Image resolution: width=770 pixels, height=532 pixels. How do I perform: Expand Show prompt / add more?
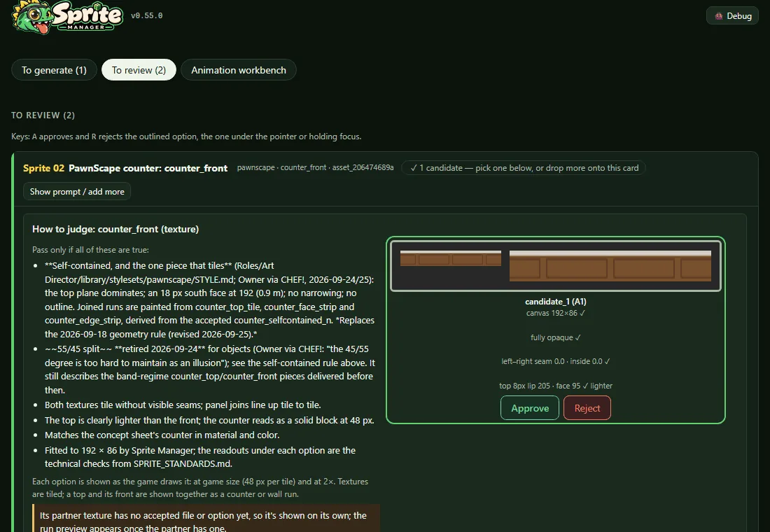pyautogui.click(x=77, y=192)
